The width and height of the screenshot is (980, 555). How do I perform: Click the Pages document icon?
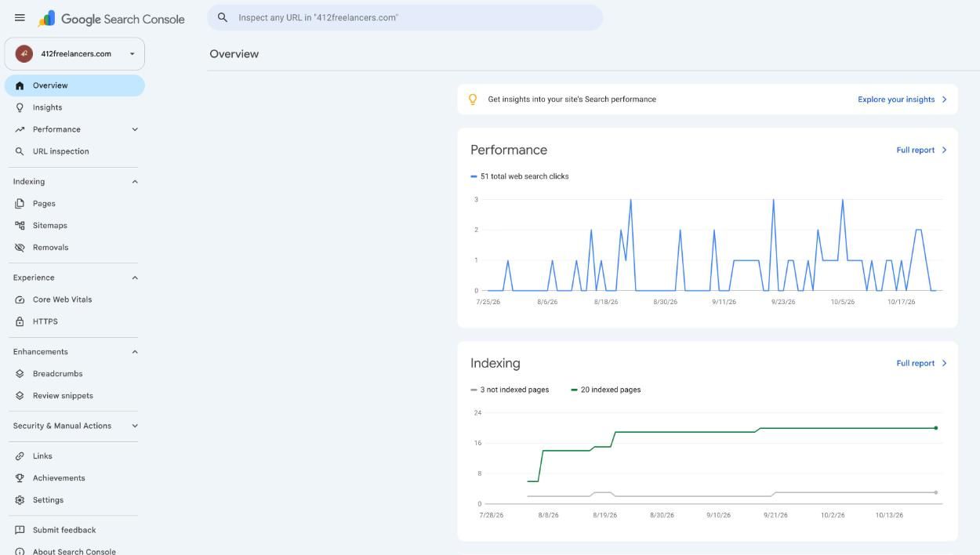click(20, 204)
